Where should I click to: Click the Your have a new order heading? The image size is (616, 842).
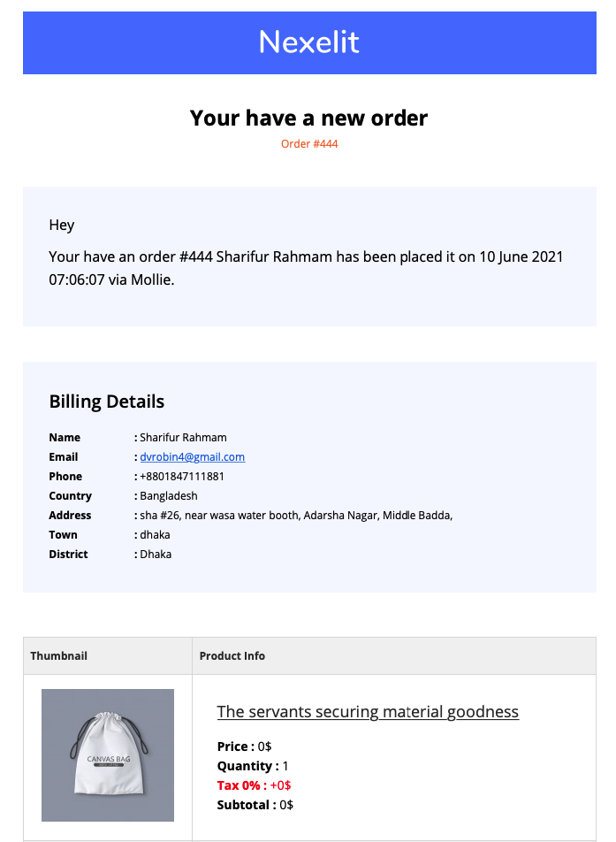pyautogui.click(x=309, y=119)
